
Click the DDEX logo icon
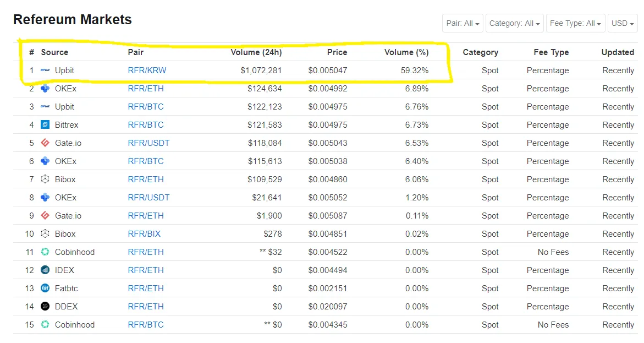pyautogui.click(x=45, y=307)
